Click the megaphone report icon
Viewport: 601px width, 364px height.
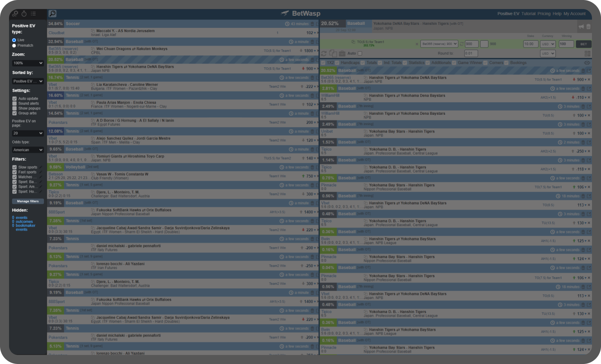(x=581, y=27)
